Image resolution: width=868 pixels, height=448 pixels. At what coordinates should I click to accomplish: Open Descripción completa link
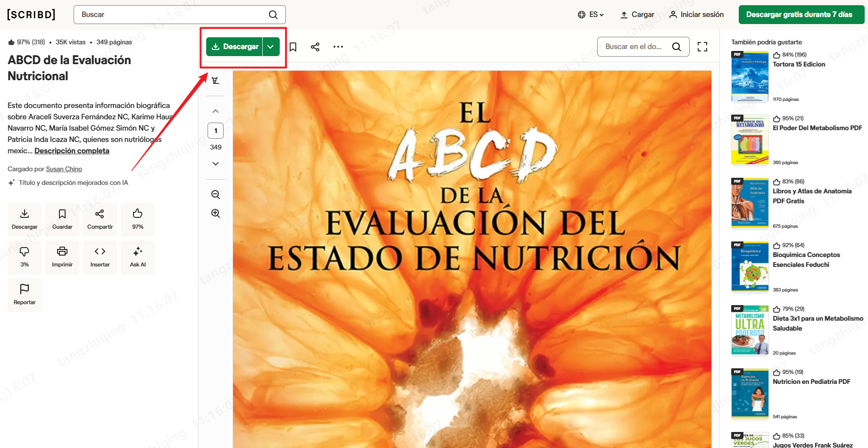click(x=72, y=151)
